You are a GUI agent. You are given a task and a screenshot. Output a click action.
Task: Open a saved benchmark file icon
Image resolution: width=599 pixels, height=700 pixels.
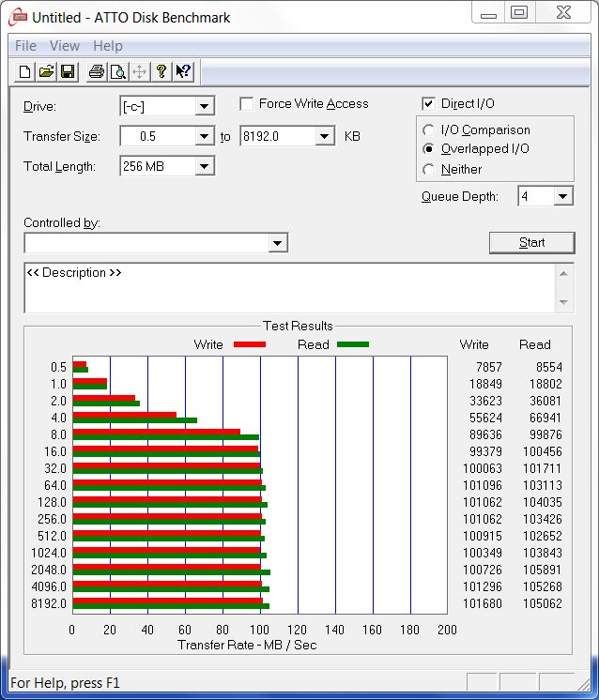[x=46, y=71]
